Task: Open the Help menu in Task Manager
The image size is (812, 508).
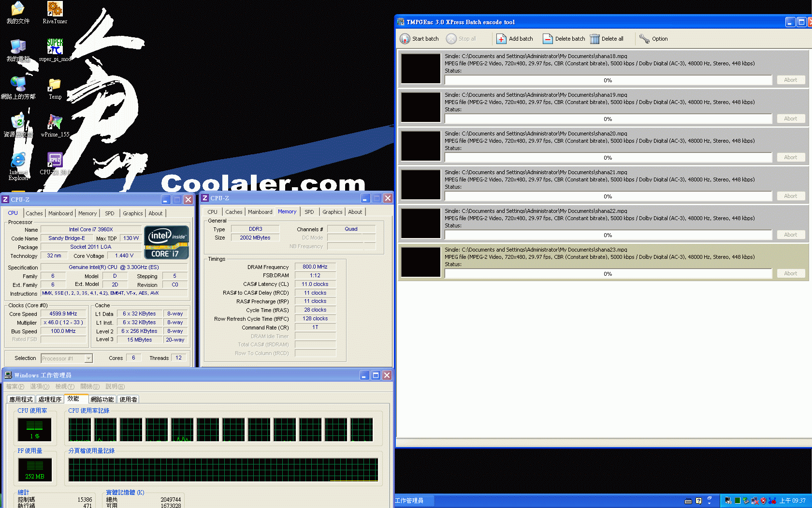Action: [115, 387]
